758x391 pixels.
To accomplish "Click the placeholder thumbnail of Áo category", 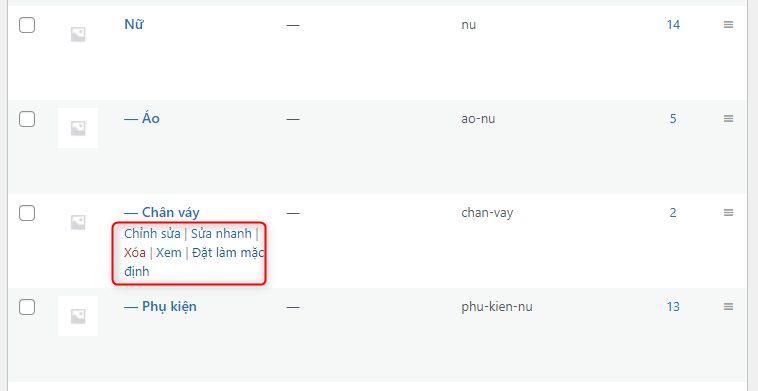I will [78, 128].
